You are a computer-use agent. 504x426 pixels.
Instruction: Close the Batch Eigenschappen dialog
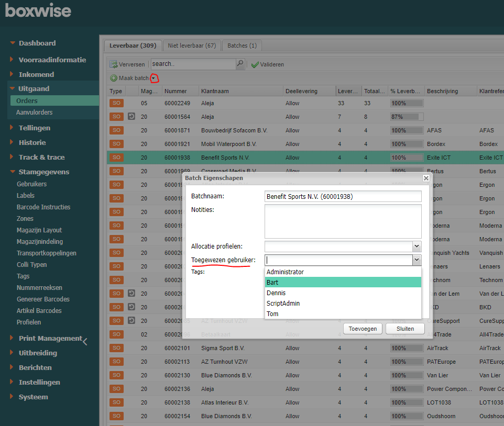[x=426, y=178]
